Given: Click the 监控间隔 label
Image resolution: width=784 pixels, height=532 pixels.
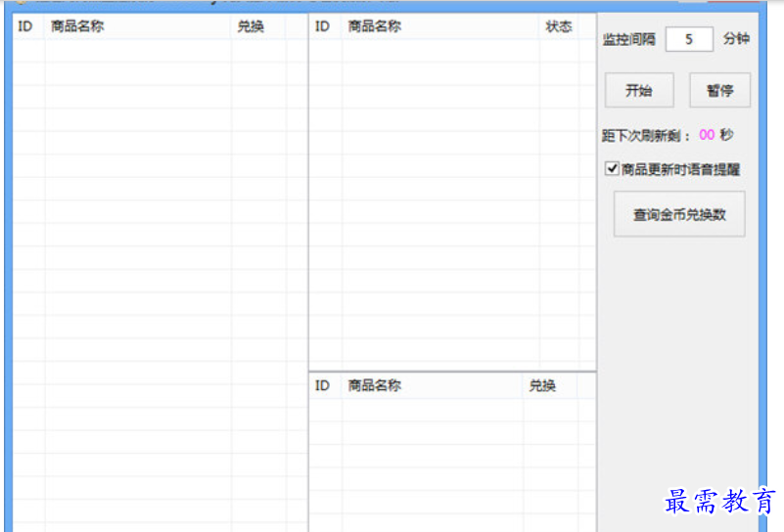Looking at the screenshot, I should tap(628, 39).
